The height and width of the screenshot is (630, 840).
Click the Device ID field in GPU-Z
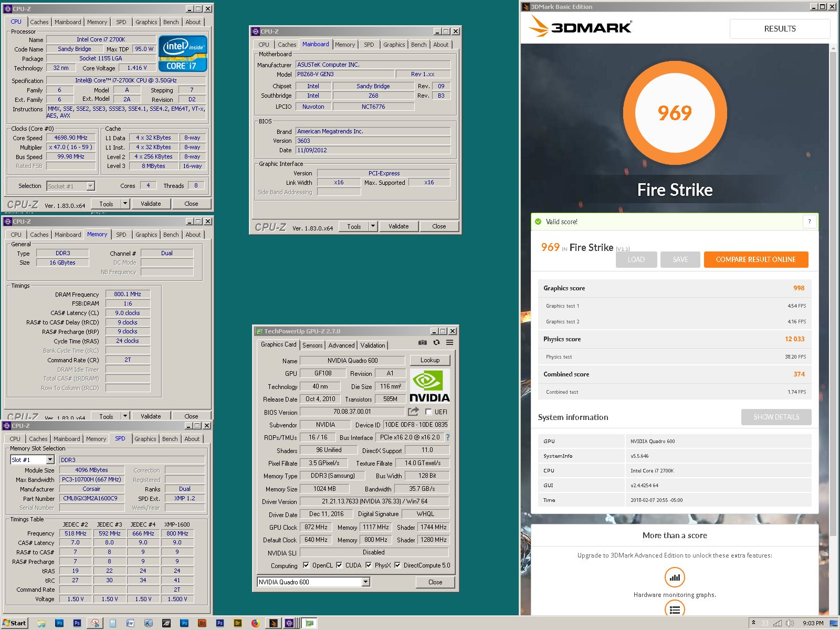[416, 425]
